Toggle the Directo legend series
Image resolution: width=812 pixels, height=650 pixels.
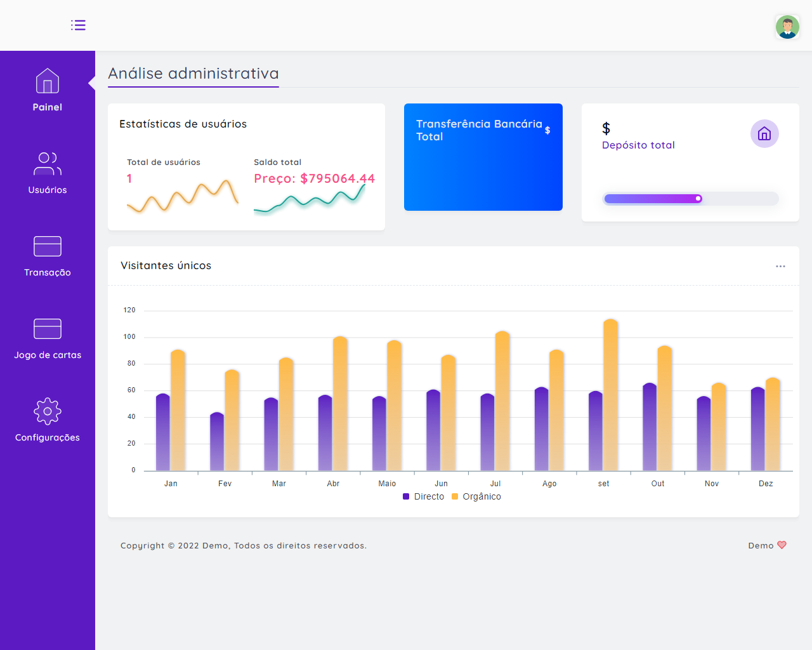(424, 496)
